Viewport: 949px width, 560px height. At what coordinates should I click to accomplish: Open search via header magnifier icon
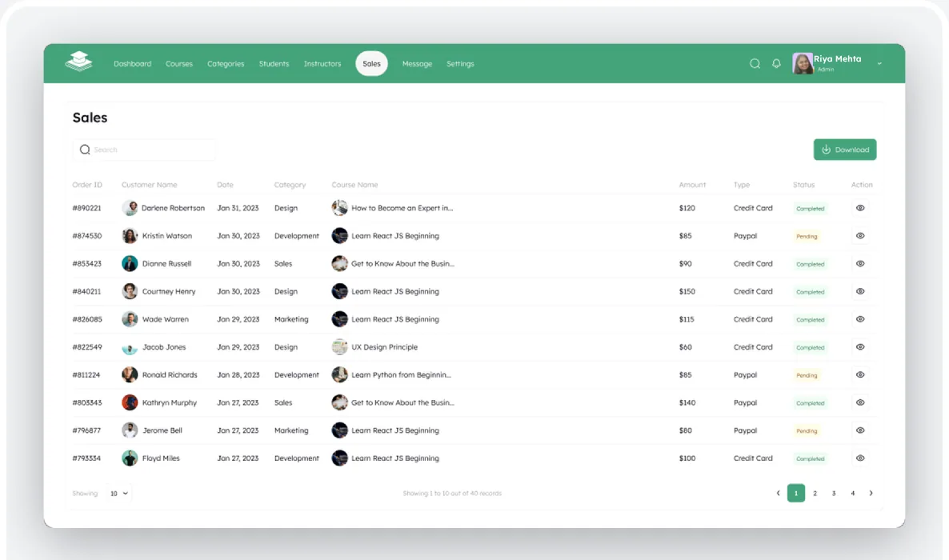(755, 63)
